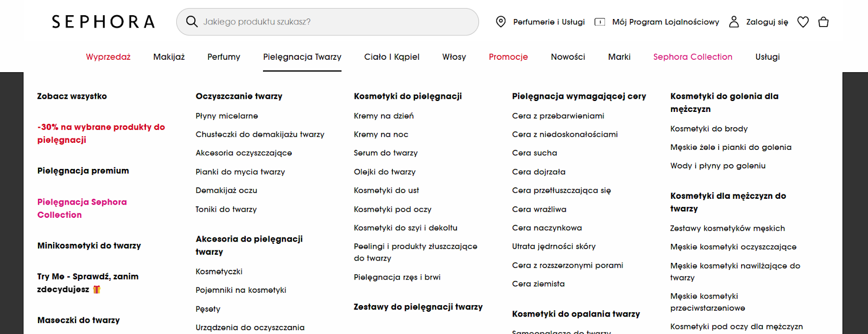Select Kosmetyki do brody
The height and width of the screenshot is (334, 868).
709,129
